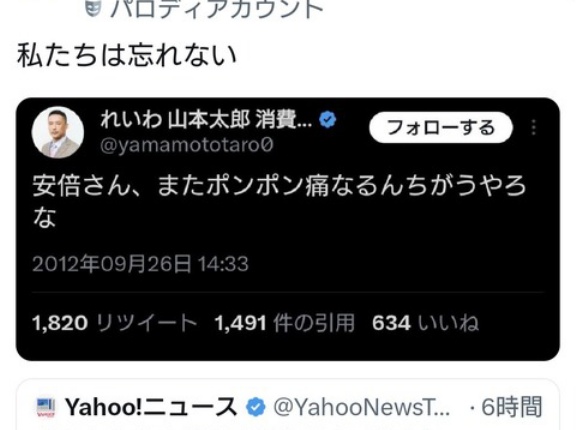Click the パロディアカウント label
The image size is (576, 430).
217,8
